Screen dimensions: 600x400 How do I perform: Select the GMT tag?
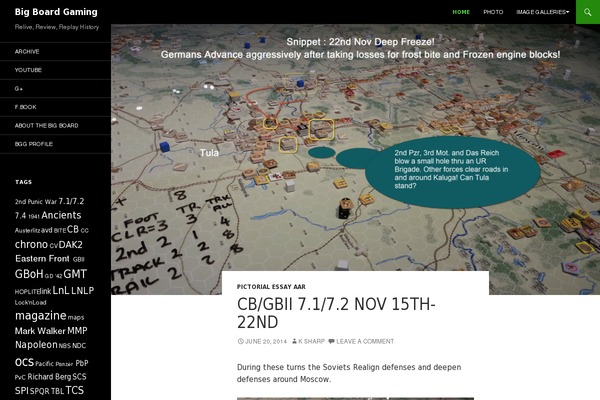click(x=75, y=274)
